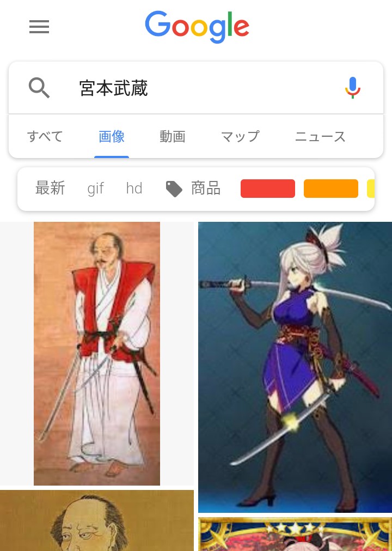The image size is (392, 551).
Task: Filter images by red color swatch
Action: point(268,189)
